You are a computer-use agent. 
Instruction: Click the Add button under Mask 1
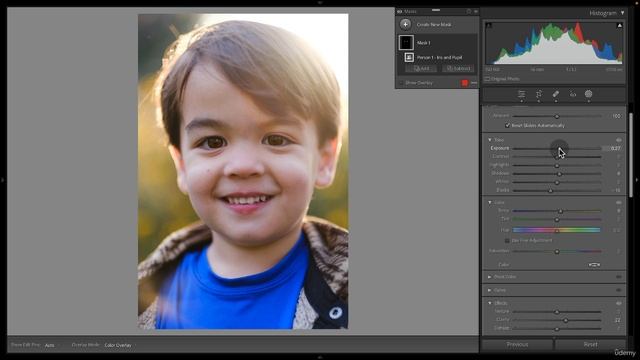[x=422, y=69]
